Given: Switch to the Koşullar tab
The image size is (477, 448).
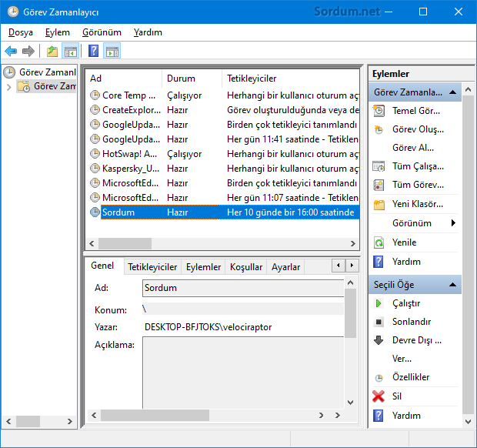Looking at the screenshot, I should 245,267.
